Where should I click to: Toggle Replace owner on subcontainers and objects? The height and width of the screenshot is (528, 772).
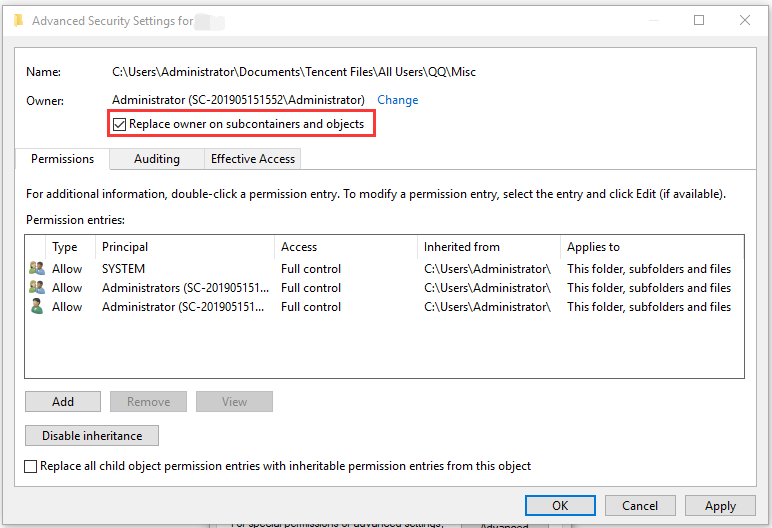click(120, 124)
